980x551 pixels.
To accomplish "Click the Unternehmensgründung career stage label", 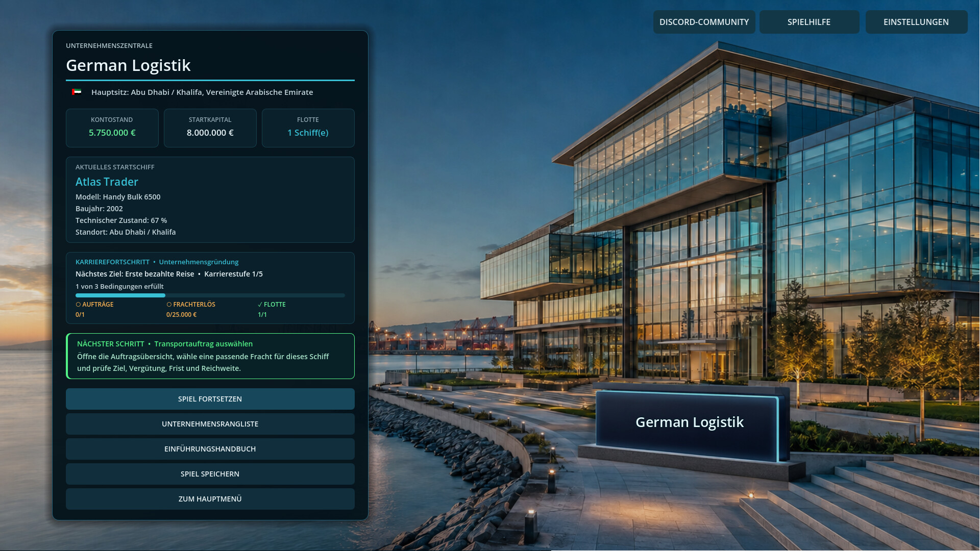I will (x=199, y=262).
